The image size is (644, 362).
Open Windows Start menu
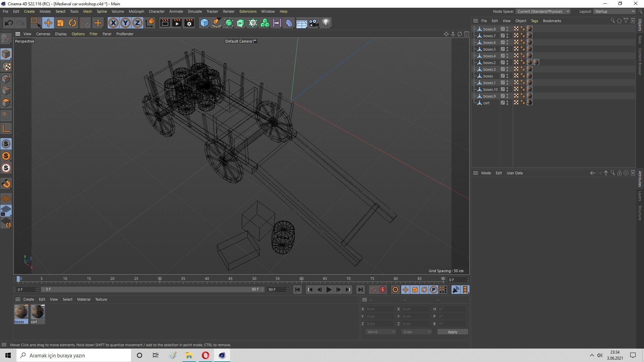8,355
